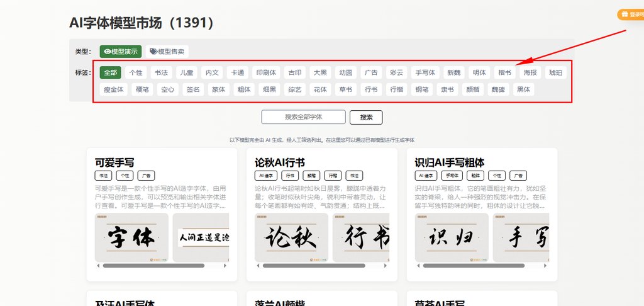Viewport: 644px width, 306px height.
Task: Pick the 明体 tag
Action: click(479, 73)
